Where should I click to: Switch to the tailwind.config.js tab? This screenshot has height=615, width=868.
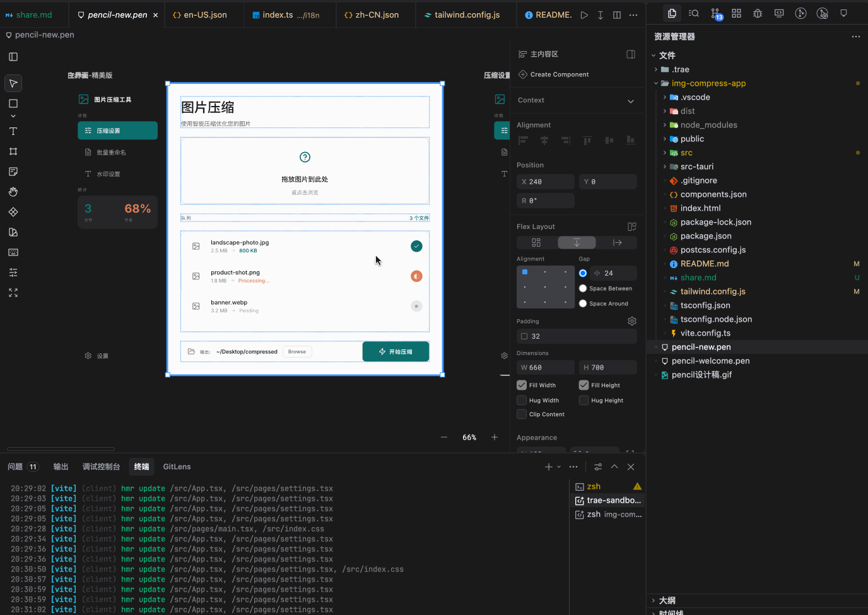(466, 15)
